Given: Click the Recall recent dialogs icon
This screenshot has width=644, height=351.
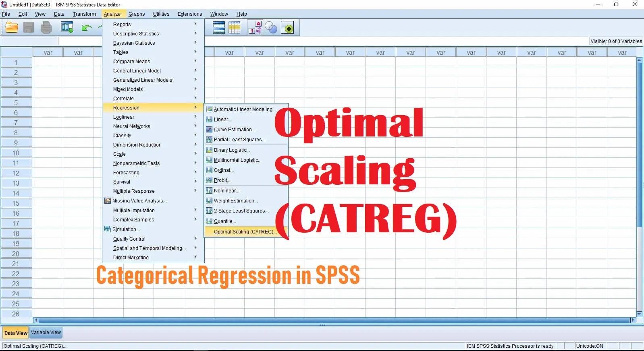Looking at the screenshot, I should [x=67, y=28].
